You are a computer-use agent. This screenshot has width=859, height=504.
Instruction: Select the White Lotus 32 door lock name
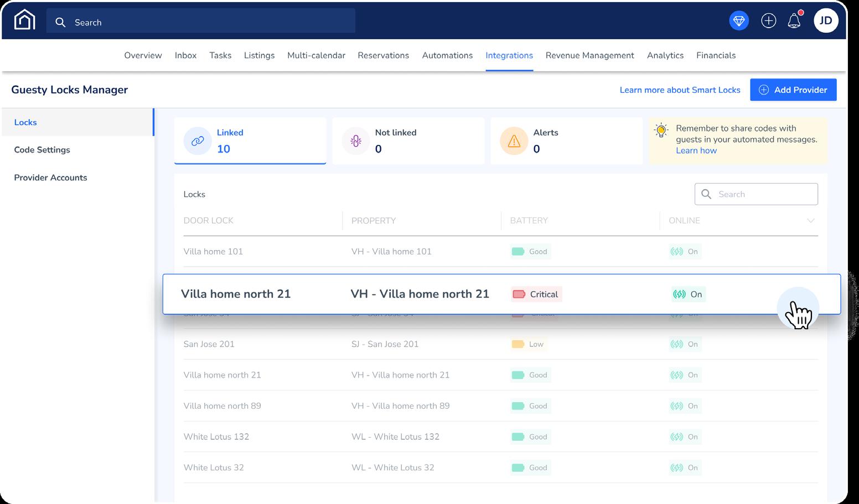click(x=214, y=468)
